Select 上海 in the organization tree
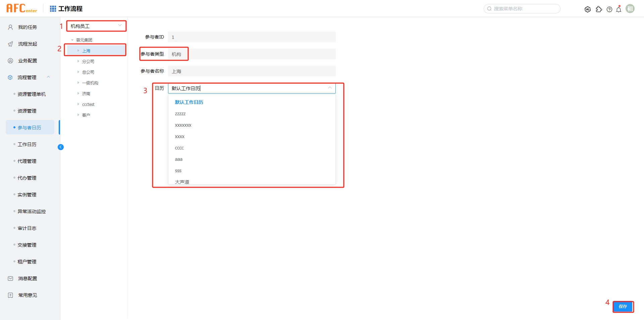Image resolution: width=644 pixels, height=320 pixels. pyautogui.click(x=86, y=51)
